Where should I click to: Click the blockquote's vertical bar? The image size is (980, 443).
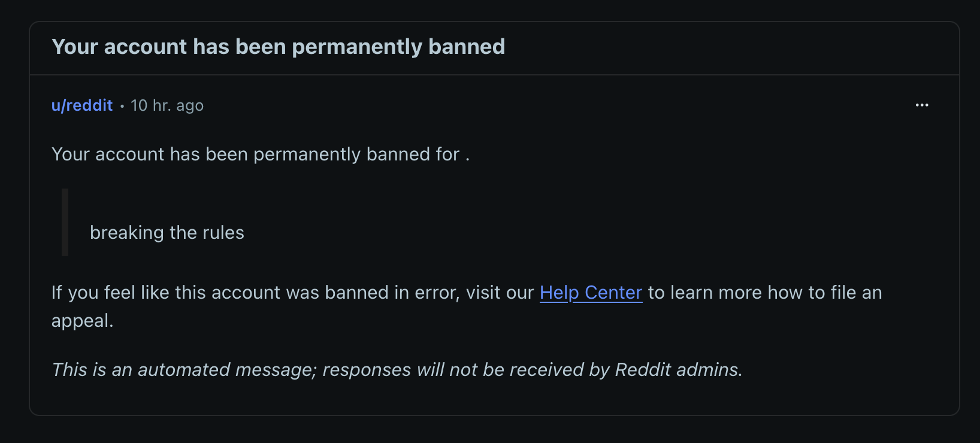(x=65, y=222)
